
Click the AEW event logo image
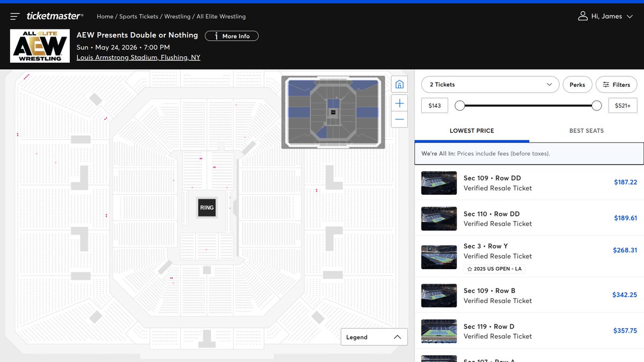point(40,46)
